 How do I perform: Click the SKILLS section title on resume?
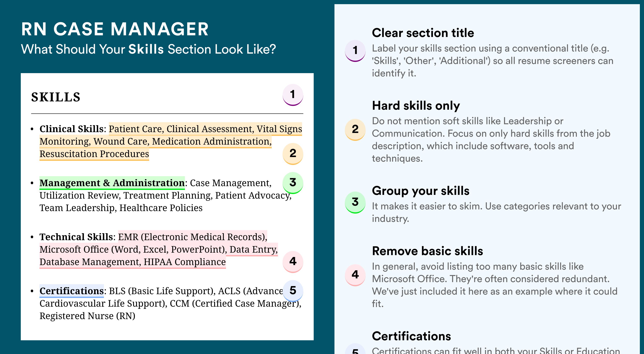click(56, 97)
